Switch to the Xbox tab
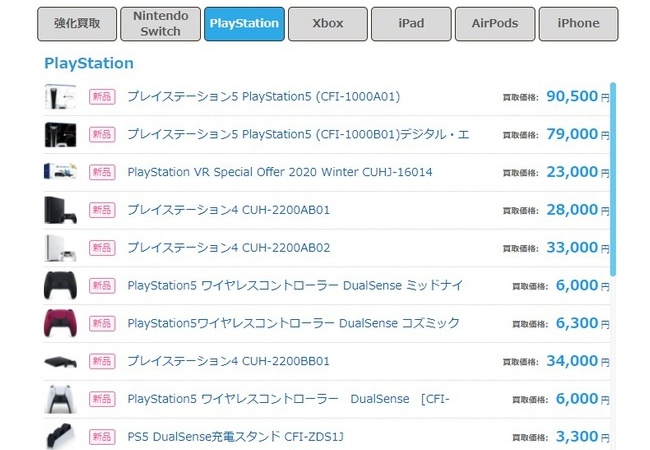Image resolution: width=650 pixels, height=450 pixels. click(327, 24)
